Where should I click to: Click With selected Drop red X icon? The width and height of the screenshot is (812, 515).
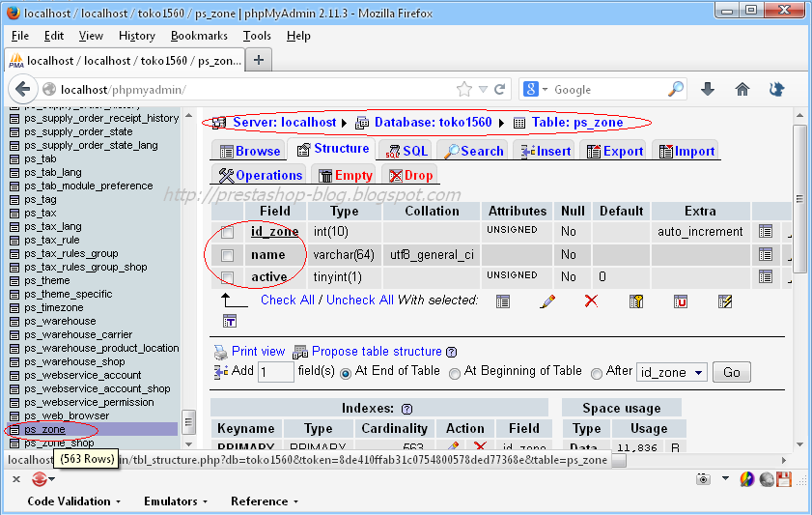coord(591,300)
